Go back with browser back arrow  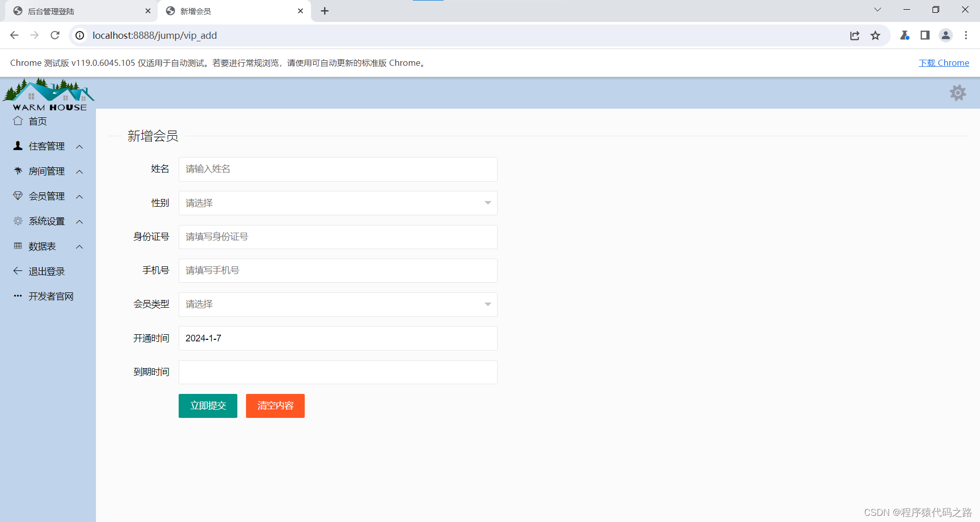[x=14, y=35]
